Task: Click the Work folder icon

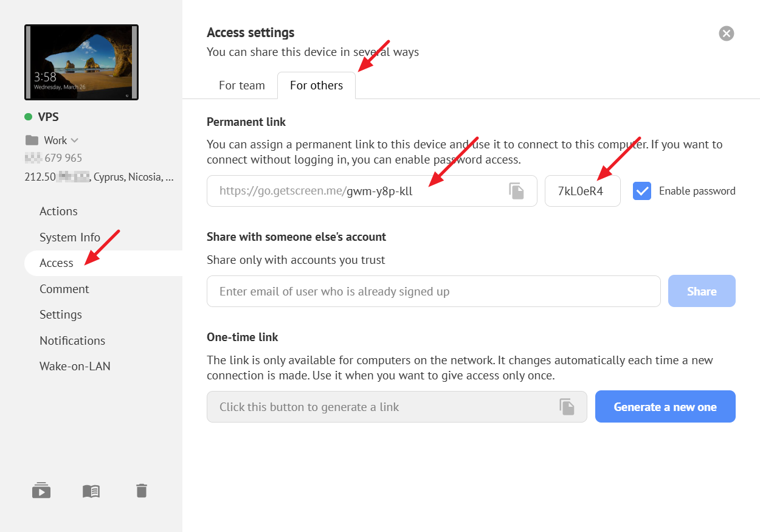Action: click(32, 140)
